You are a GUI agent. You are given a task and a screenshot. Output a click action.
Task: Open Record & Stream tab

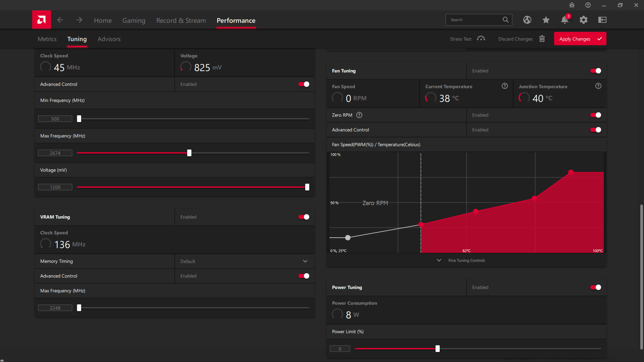click(181, 20)
